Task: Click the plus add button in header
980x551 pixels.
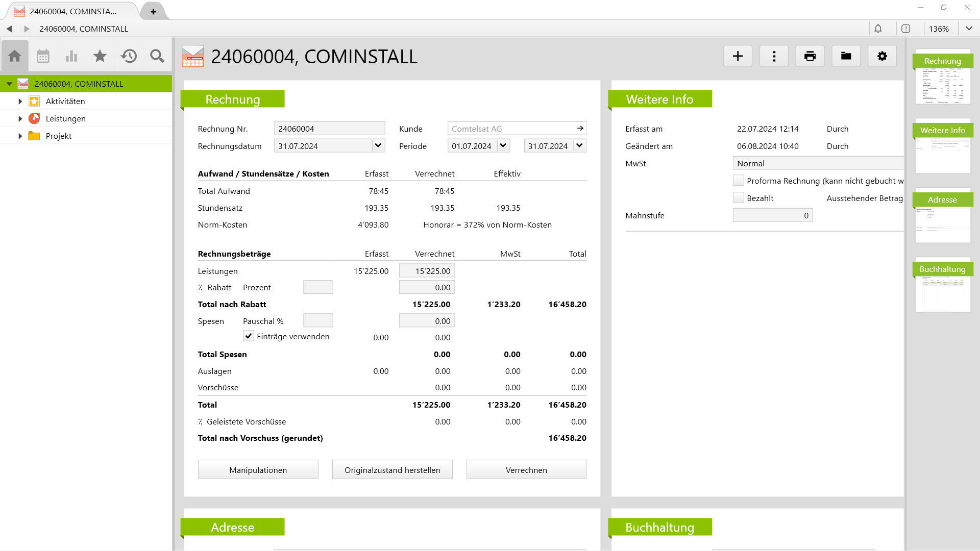Action: pyautogui.click(x=738, y=56)
